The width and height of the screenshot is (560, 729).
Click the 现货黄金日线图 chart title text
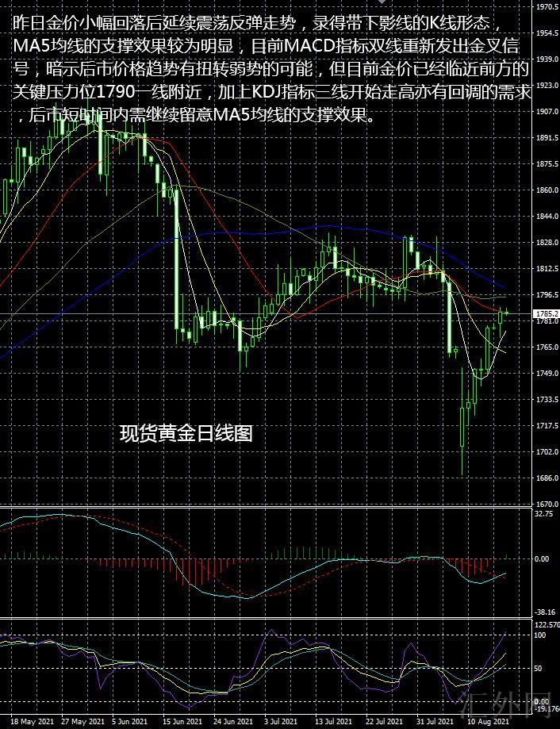point(186,433)
